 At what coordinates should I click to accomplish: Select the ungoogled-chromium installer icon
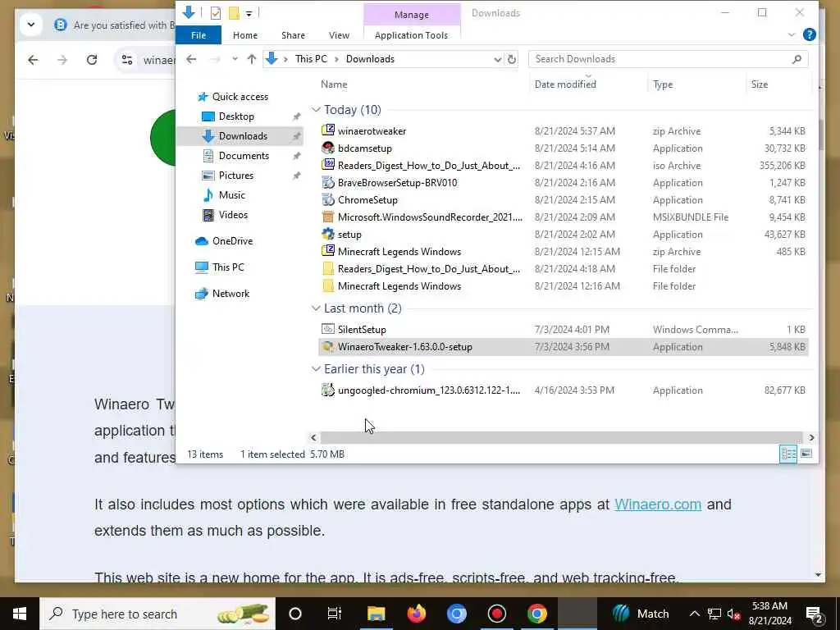(328, 390)
